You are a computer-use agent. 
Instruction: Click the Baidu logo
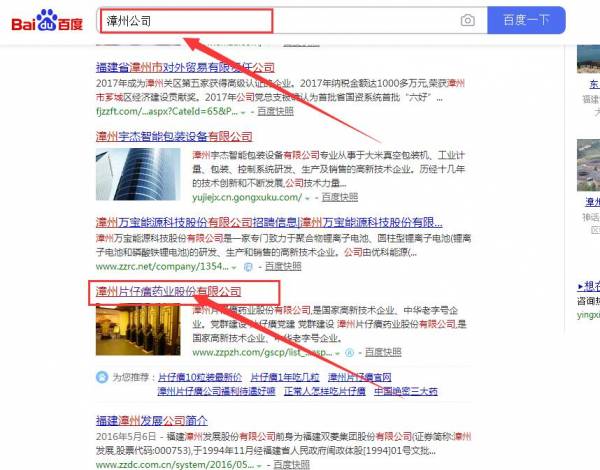pos(47,20)
